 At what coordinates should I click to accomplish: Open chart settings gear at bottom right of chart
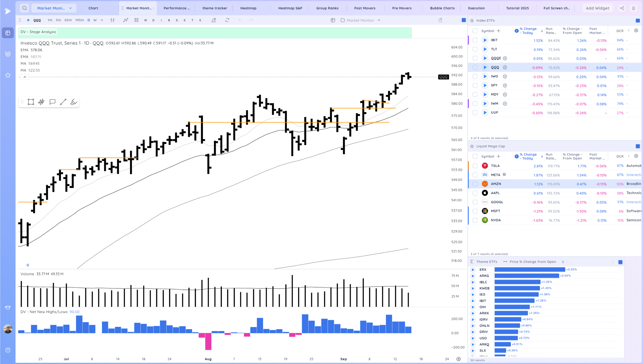(x=458, y=359)
